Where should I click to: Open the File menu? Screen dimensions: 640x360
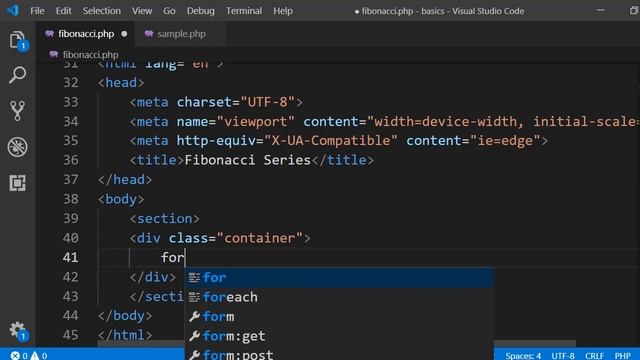[37, 11]
